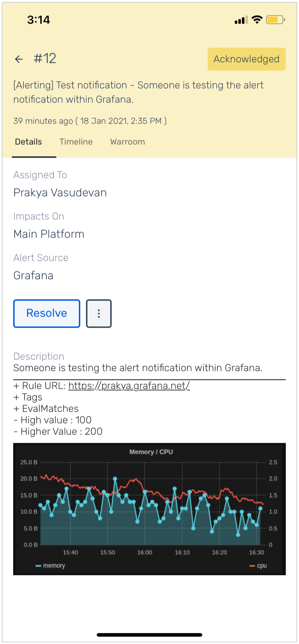This screenshot has width=299, height=644.
Task: Tap the back arrow icon
Action: click(x=19, y=59)
